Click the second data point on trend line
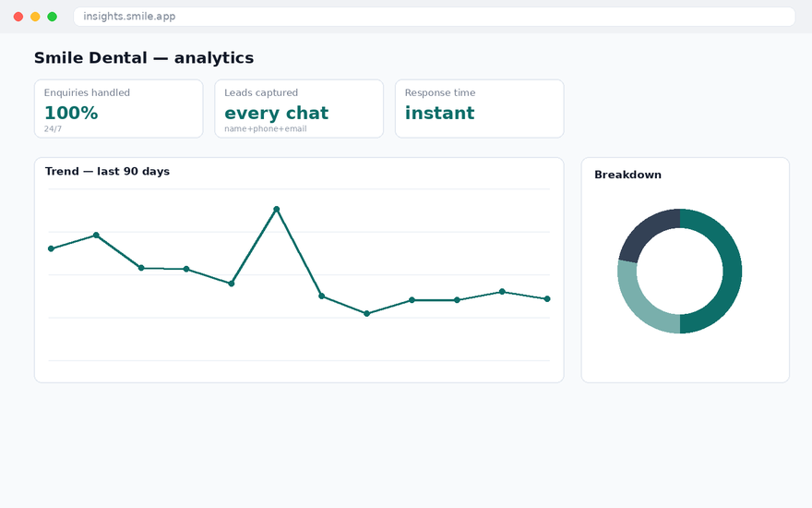The width and height of the screenshot is (812, 508). point(96,236)
